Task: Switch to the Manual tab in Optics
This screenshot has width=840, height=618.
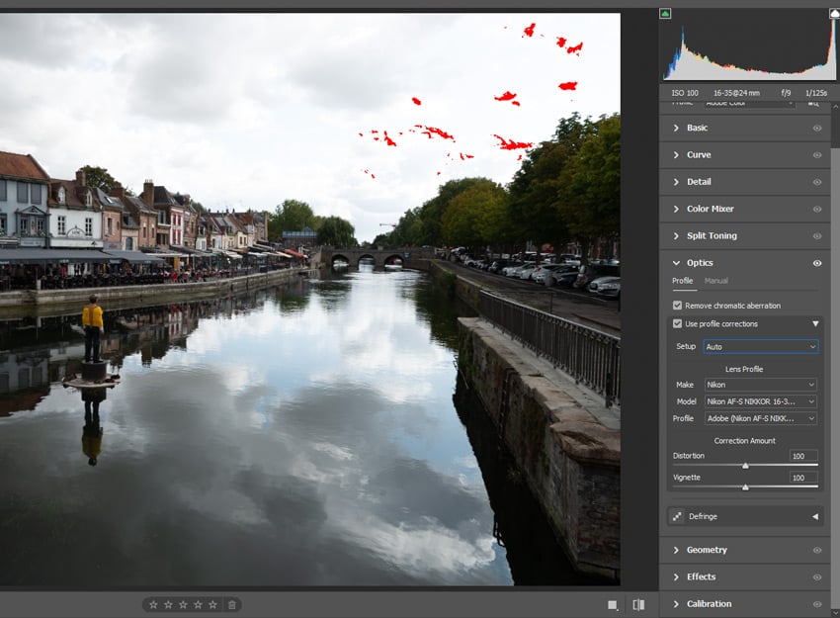Action: 715,281
